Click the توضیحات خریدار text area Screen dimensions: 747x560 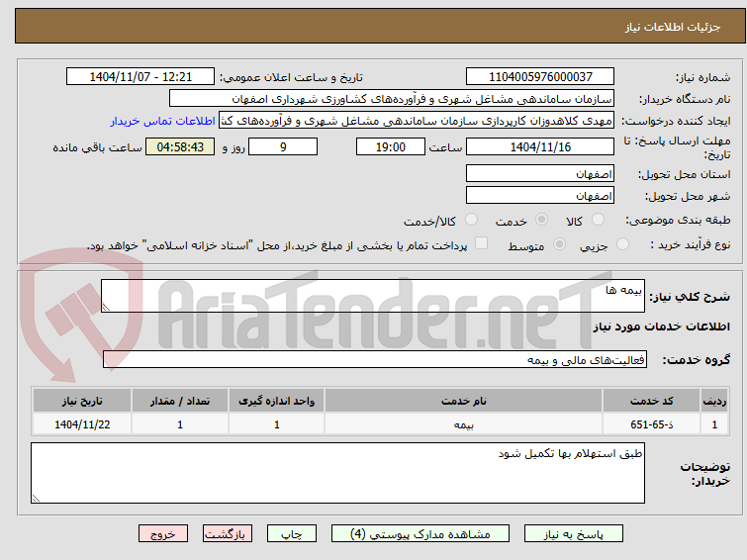[337, 473]
